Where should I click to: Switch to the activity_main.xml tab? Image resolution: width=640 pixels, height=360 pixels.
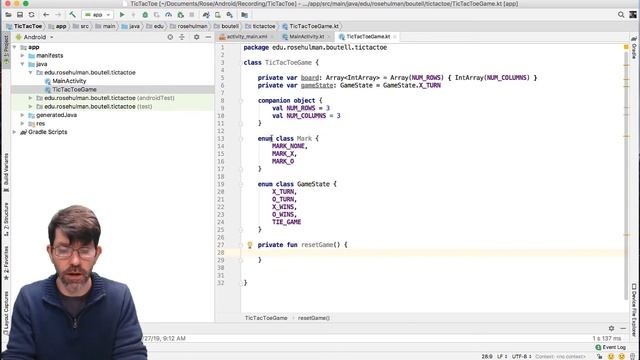click(x=247, y=37)
